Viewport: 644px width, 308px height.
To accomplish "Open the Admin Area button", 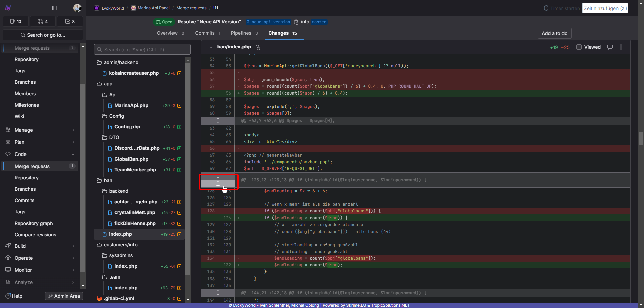I will [64, 296].
